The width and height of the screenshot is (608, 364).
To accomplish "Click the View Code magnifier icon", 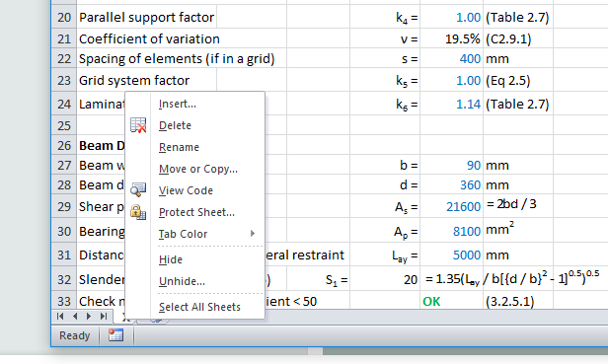I will pyautogui.click(x=138, y=190).
